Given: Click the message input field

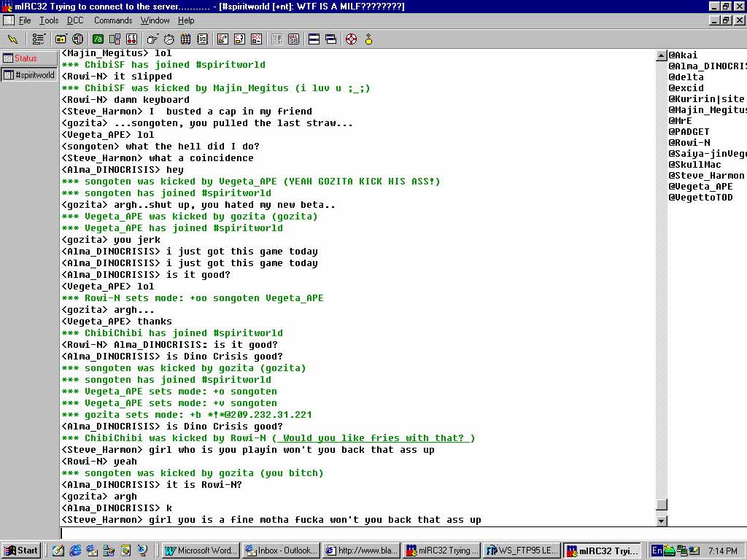Looking at the screenshot, I should [403, 533].
